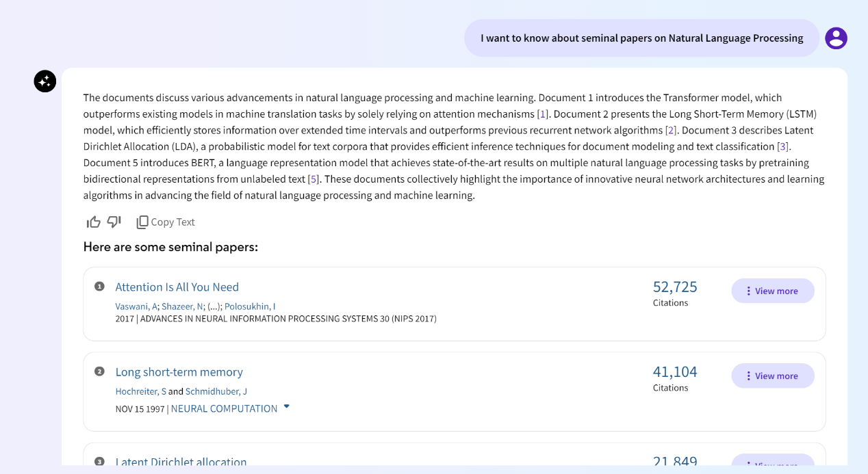Screen dimensions: 868x474
Task: Open View more for Attention Is All You Need
Action: click(773, 291)
